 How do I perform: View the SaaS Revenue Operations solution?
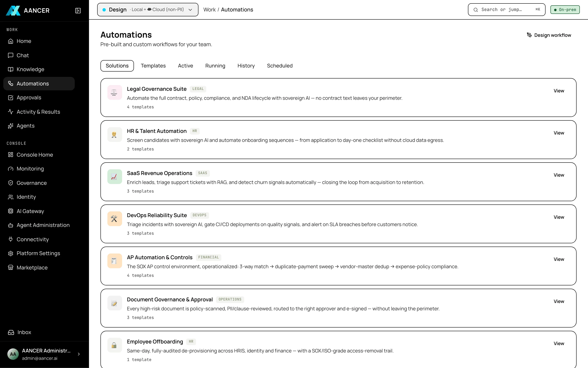pos(559,175)
